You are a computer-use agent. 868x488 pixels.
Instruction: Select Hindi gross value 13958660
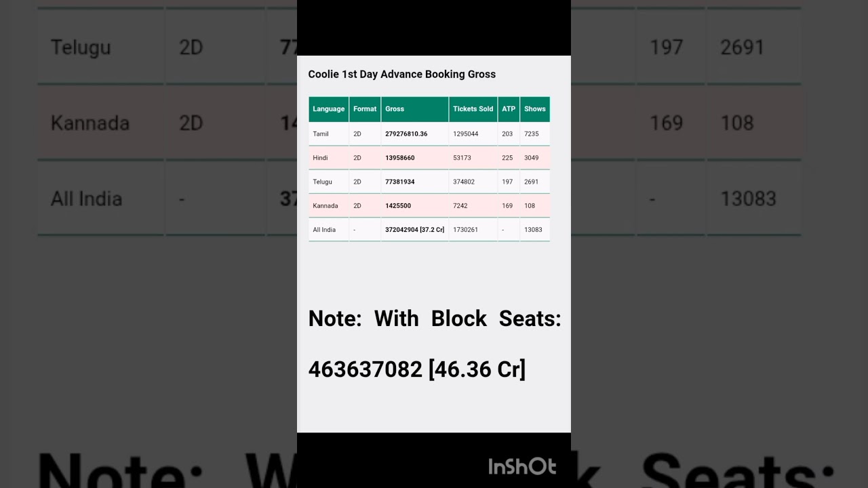pos(400,158)
